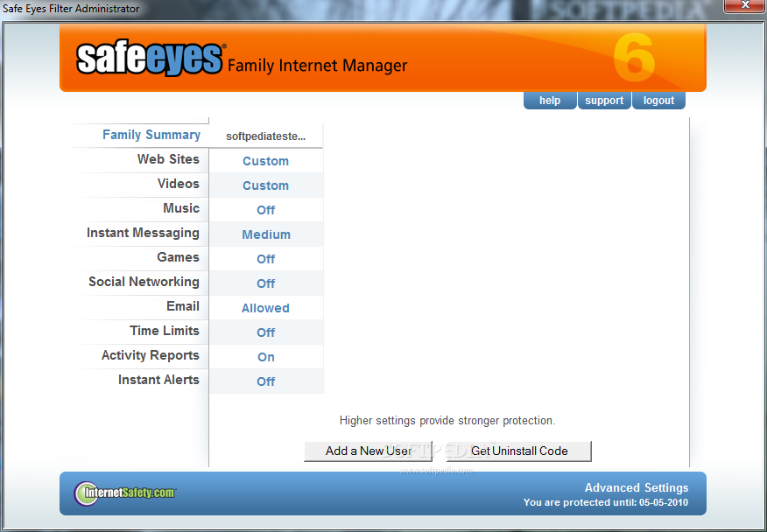This screenshot has height=532, width=767.
Task: Open the Activity Reports category
Action: [x=151, y=355]
